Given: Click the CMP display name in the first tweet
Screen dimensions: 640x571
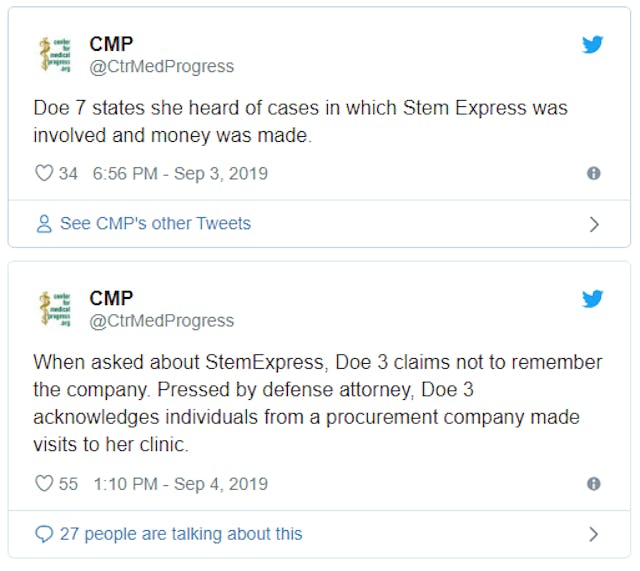Looking at the screenshot, I should tap(111, 44).
